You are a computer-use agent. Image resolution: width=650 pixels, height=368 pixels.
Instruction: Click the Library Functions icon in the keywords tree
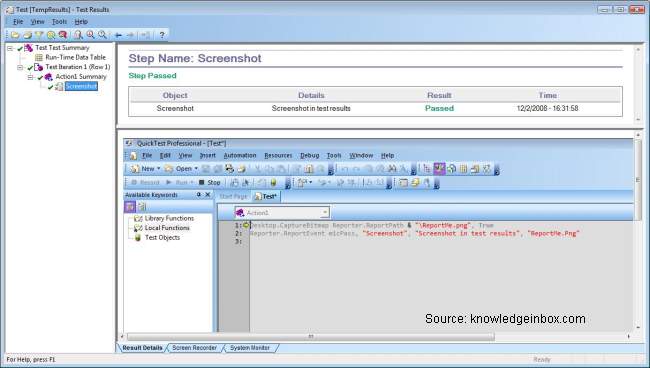click(x=138, y=218)
